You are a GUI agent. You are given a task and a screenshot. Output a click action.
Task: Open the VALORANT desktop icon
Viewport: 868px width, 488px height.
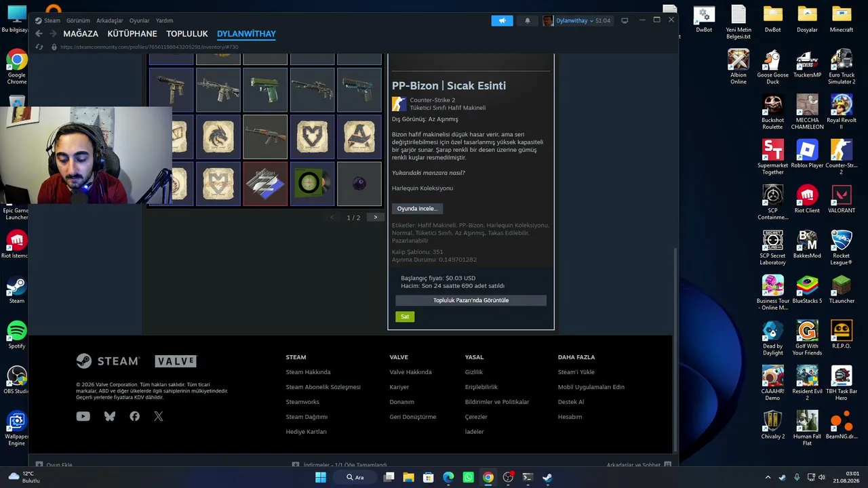(842, 200)
